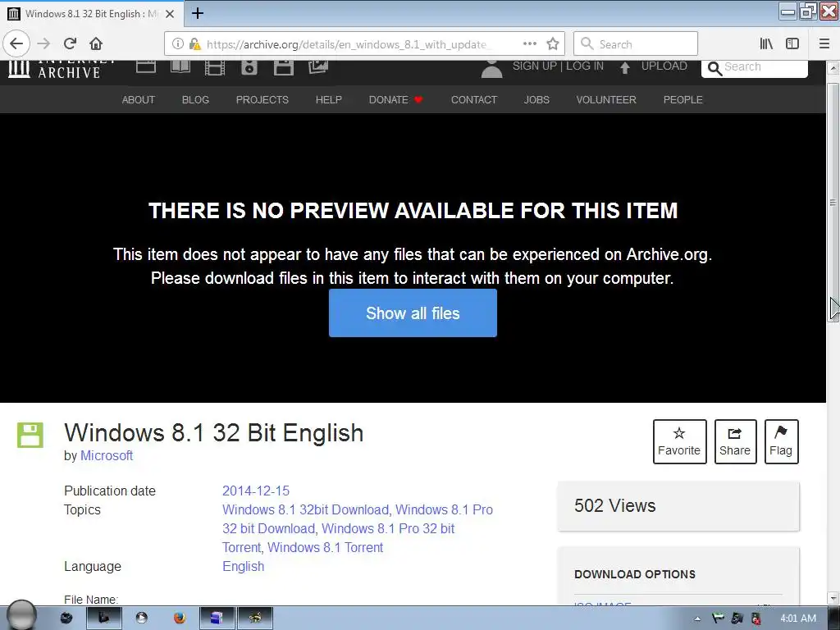Open the PEOPLE menu item

[683, 99]
